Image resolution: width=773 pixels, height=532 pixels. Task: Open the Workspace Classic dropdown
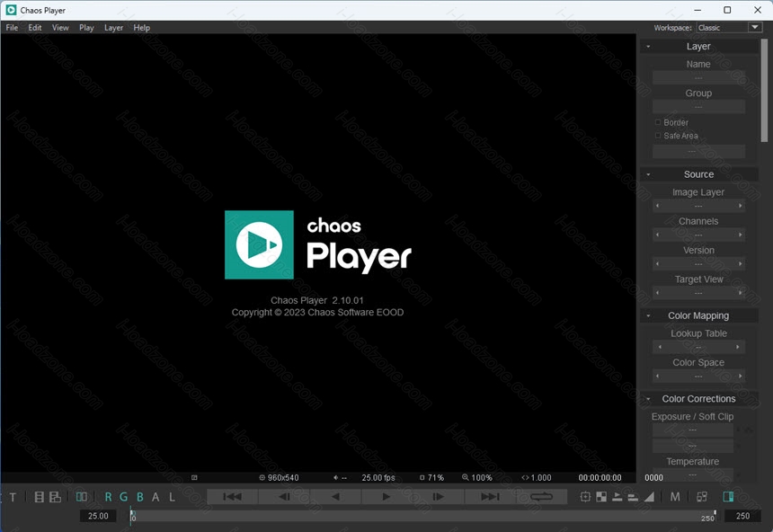coord(729,28)
